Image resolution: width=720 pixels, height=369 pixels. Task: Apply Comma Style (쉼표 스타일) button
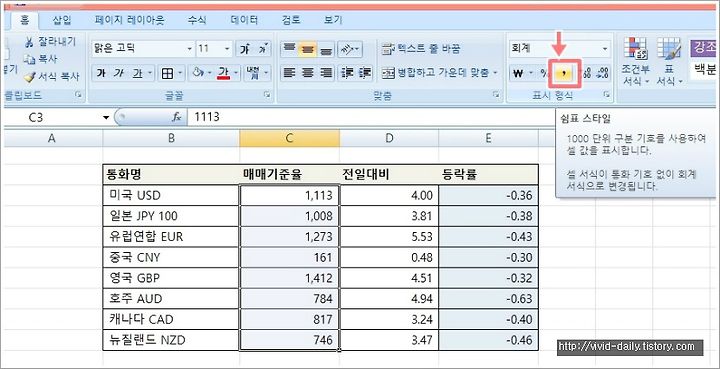pos(564,73)
